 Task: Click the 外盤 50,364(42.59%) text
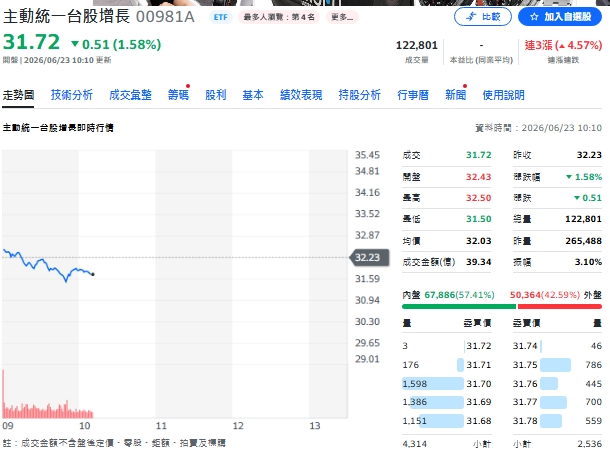click(x=556, y=295)
